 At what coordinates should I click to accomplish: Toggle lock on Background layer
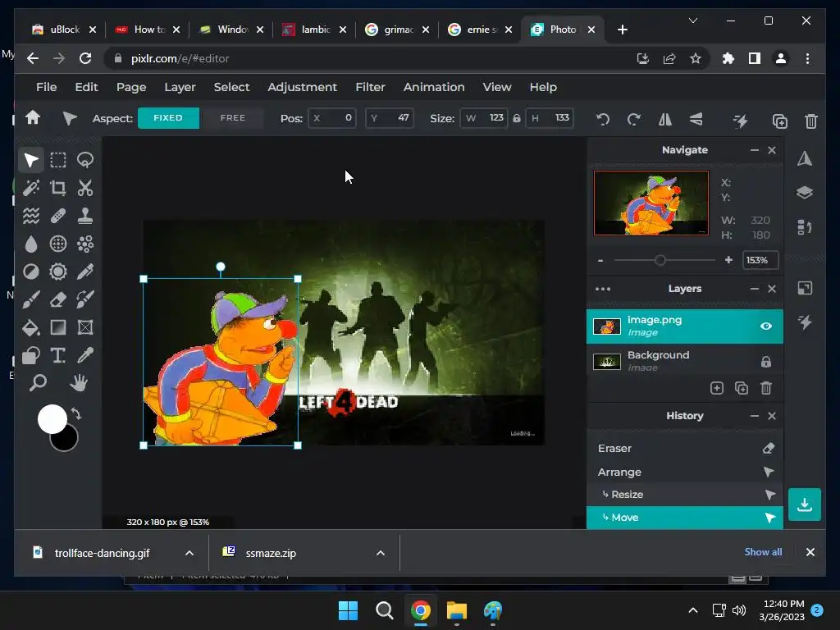coord(765,362)
